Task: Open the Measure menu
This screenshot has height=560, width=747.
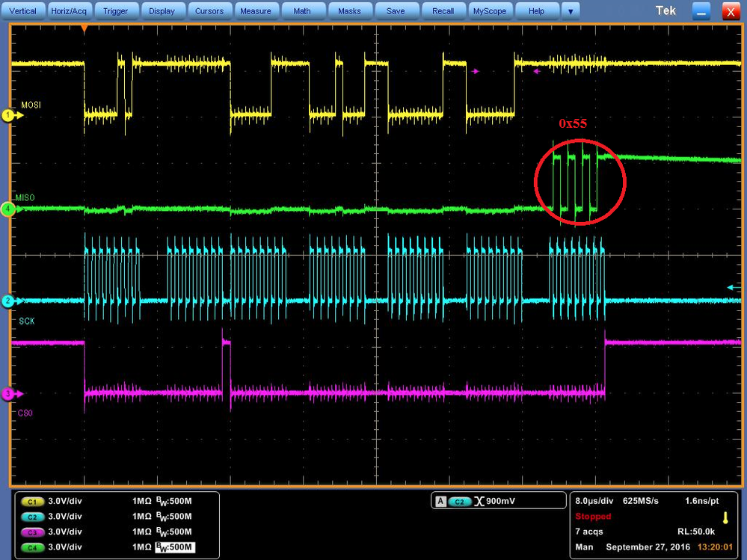Action: pos(255,11)
